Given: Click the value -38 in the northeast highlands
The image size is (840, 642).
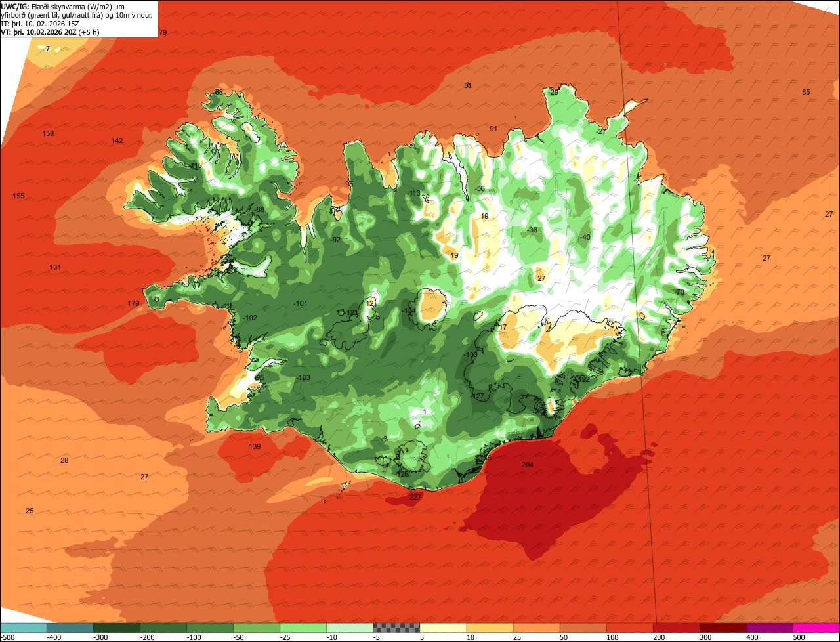Looking at the screenshot, I should click(x=532, y=230).
